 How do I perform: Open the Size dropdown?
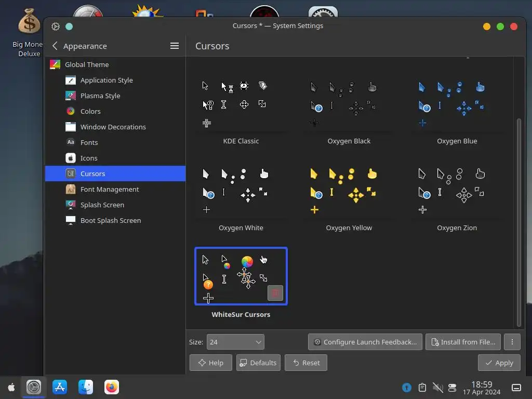click(235, 342)
